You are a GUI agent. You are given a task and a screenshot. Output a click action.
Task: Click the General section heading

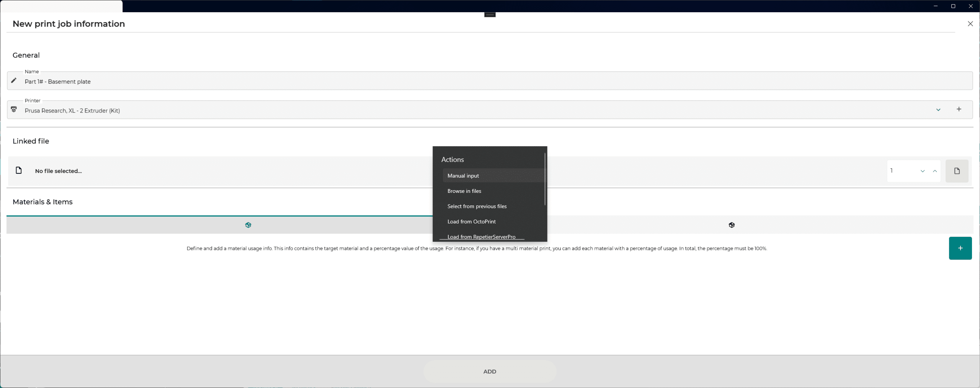(26, 55)
